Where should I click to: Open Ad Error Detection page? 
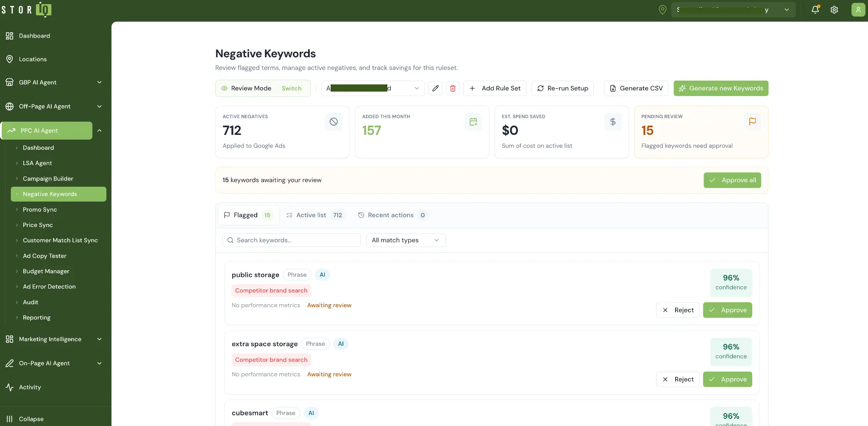click(49, 286)
